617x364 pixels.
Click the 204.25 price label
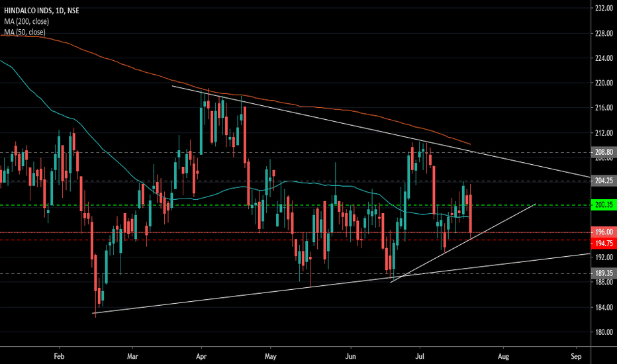point(604,181)
